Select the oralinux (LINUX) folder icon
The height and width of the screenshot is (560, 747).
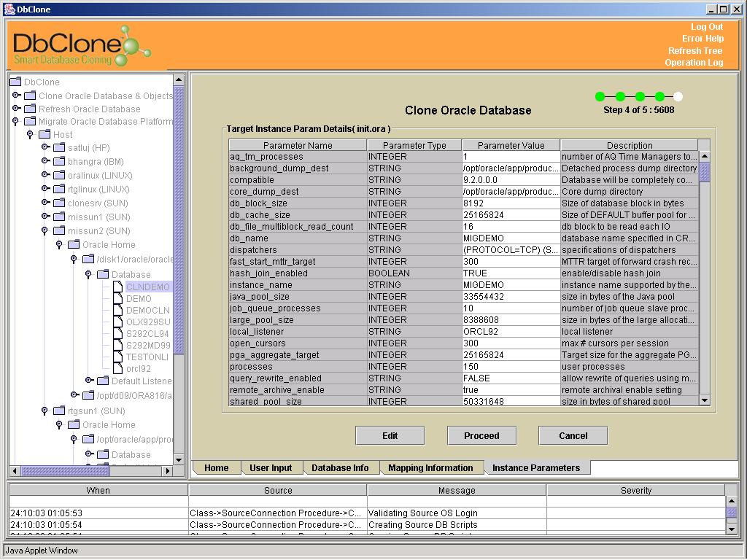[59, 175]
